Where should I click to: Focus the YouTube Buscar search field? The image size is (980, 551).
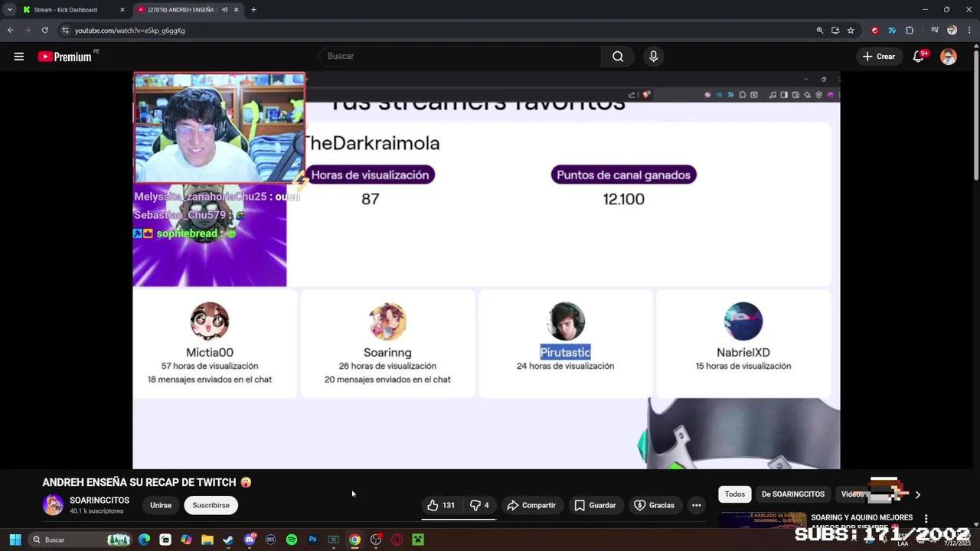tap(459, 57)
